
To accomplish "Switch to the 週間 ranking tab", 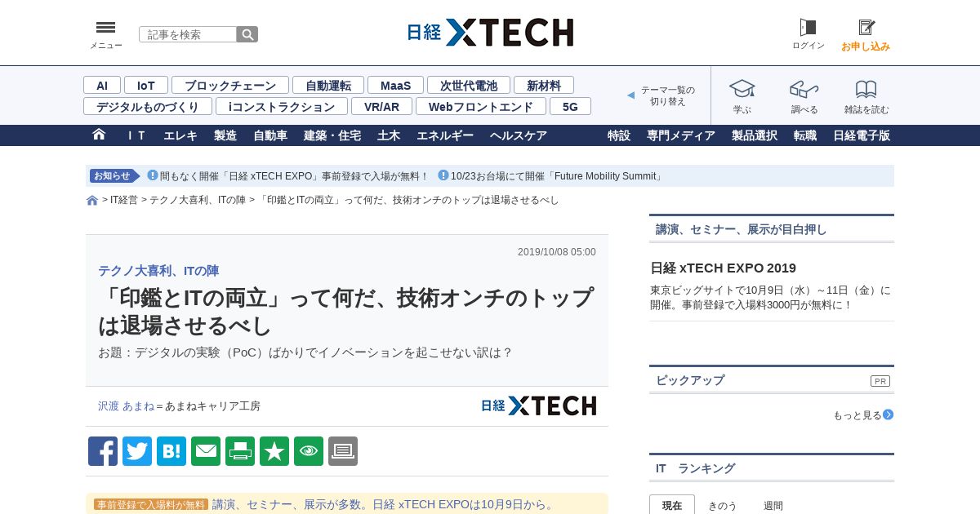I will 773,505.
